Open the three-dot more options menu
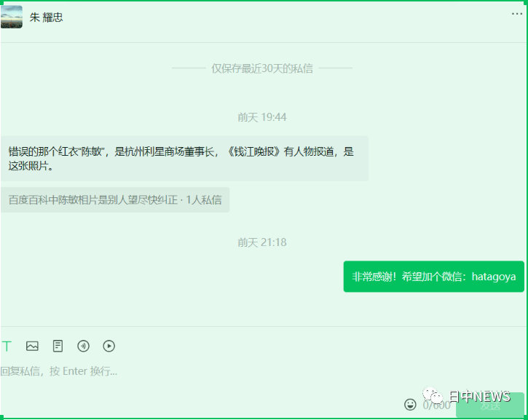The height and width of the screenshot is (420, 528). coord(517,14)
